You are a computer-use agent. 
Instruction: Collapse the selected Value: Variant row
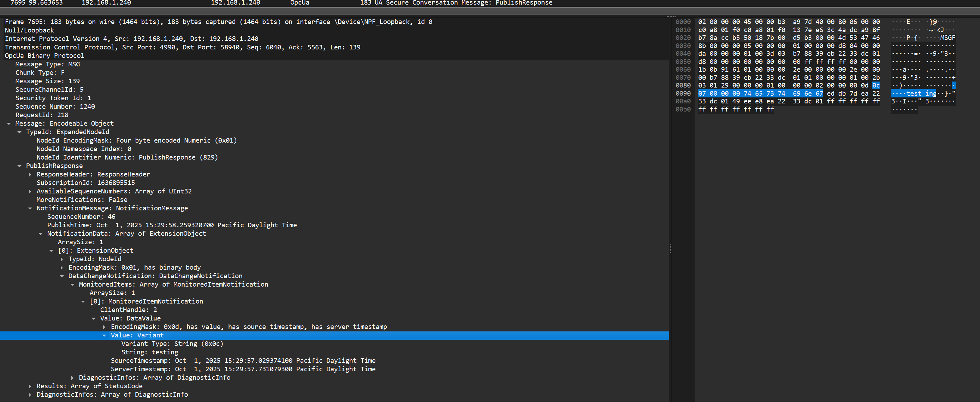tap(104, 335)
